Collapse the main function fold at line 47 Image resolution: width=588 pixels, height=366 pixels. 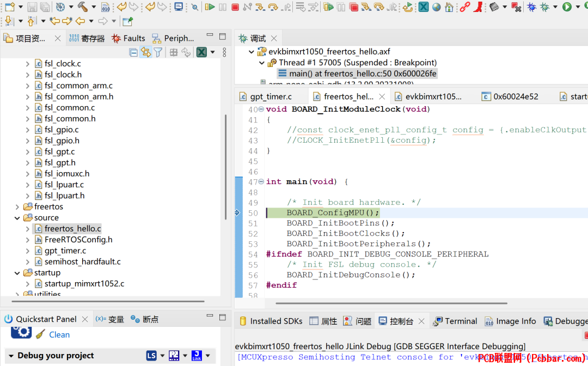coord(261,181)
